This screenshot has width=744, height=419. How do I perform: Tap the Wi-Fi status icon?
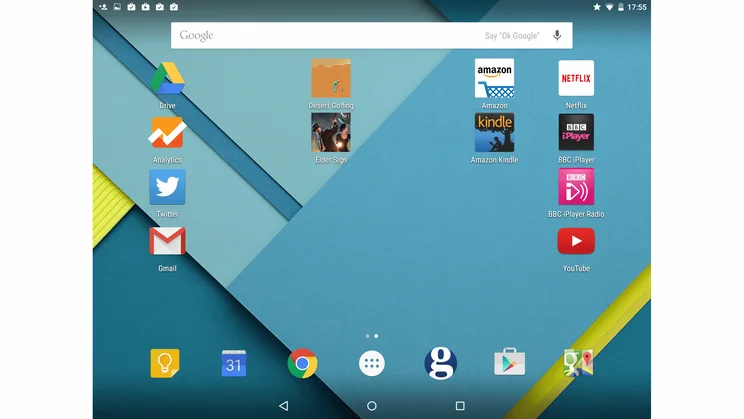pos(609,7)
